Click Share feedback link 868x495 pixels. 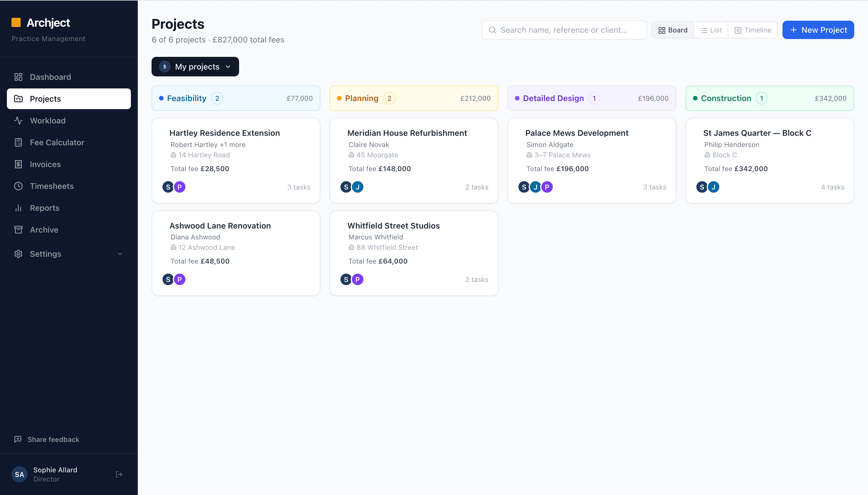[x=46, y=439]
